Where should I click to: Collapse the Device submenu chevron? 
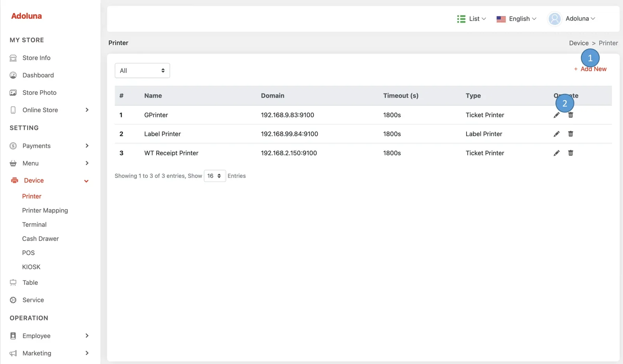[x=86, y=181]
